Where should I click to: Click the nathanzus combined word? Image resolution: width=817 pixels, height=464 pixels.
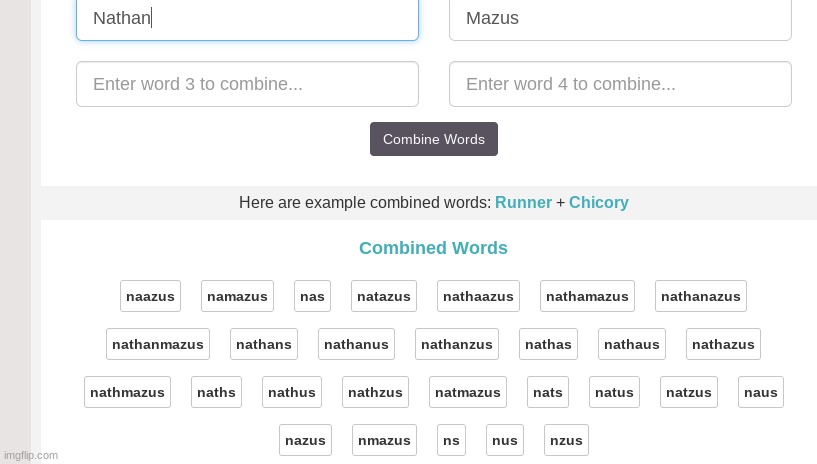457,344
